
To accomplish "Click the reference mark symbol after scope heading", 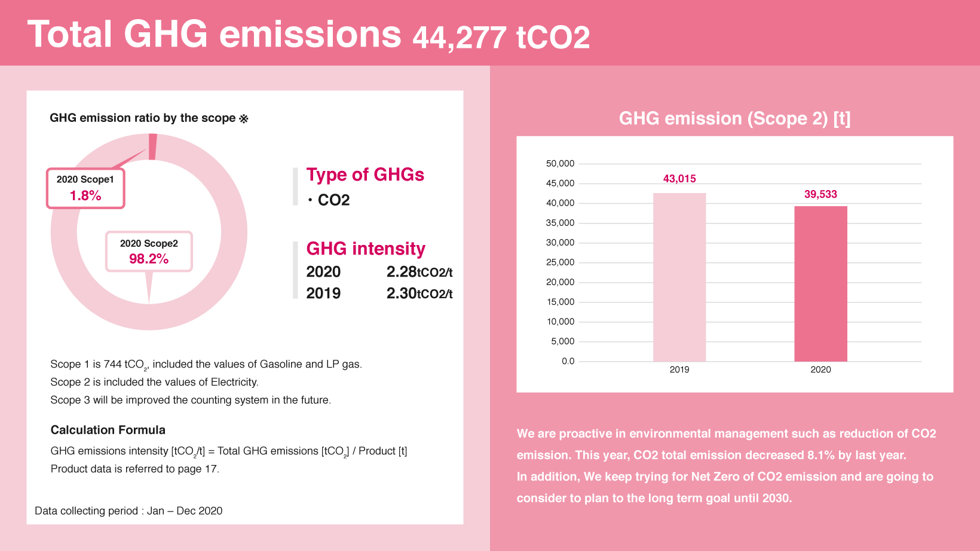I will 244,118.
